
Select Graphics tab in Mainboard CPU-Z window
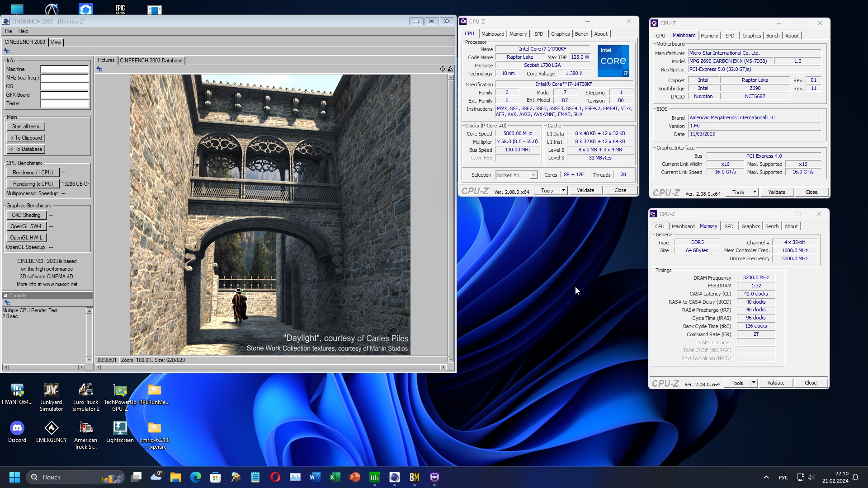coord(751,36)
